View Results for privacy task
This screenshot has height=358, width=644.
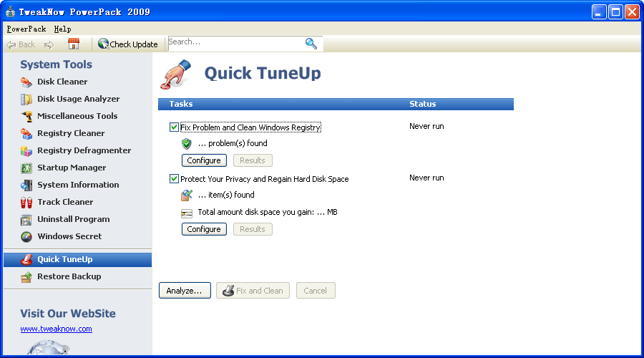tap(253, 229)
